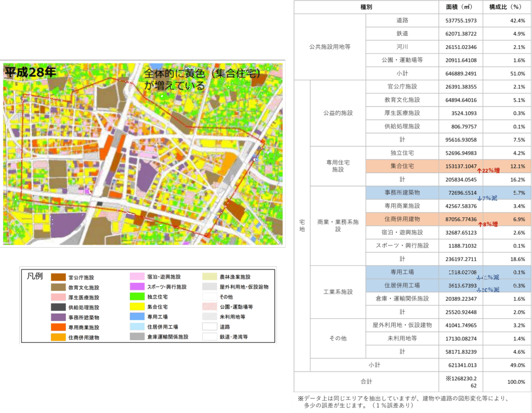532x413 pixels.
Task: Click the 教育文化施設 legend color swatch
Action: 58,287
